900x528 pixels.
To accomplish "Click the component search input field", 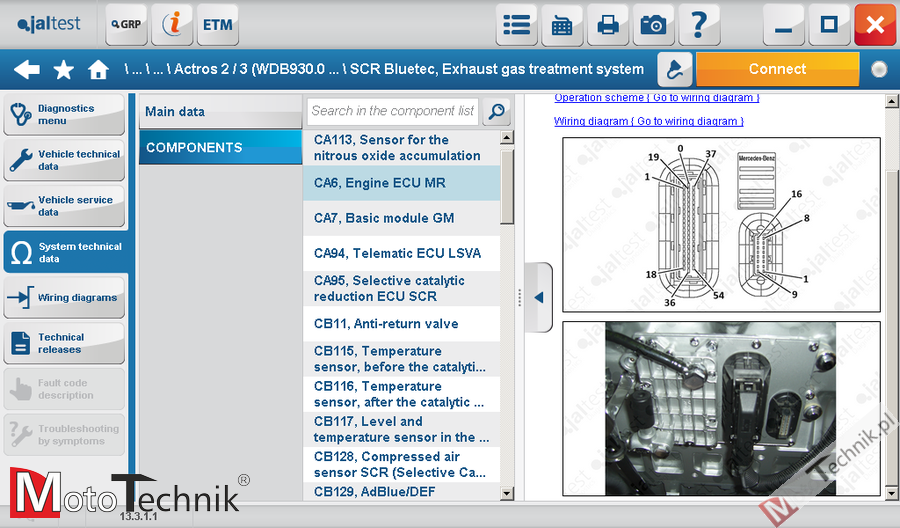I will 392,111.
